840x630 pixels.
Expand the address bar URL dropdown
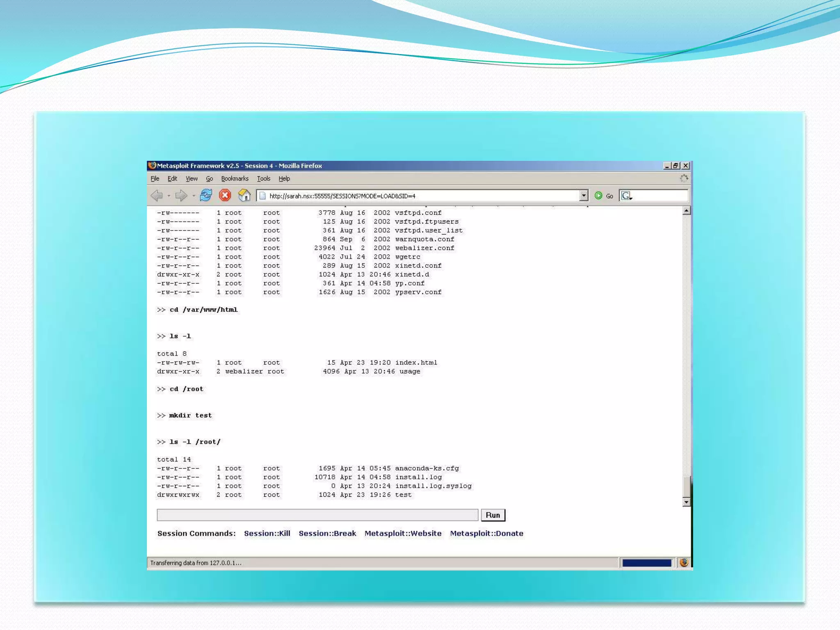[x=584, y=196]
